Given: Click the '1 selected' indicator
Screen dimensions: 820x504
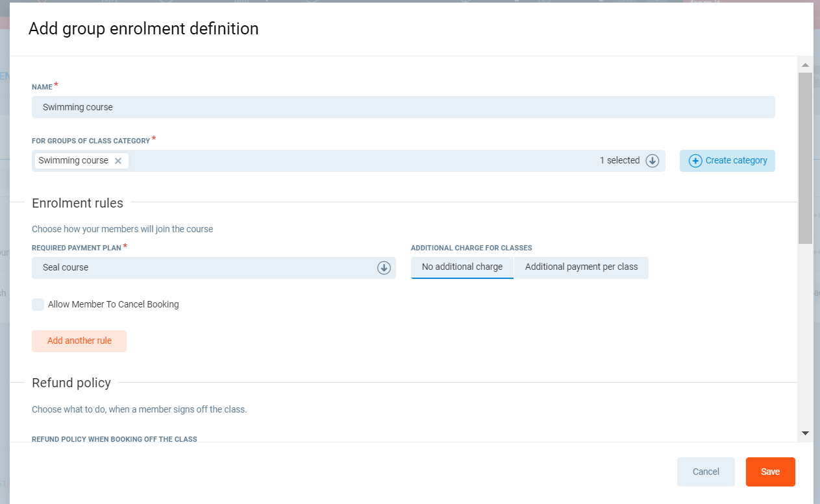Looking at the screenshot, I should pyautogui.click(x=619, y=161).
